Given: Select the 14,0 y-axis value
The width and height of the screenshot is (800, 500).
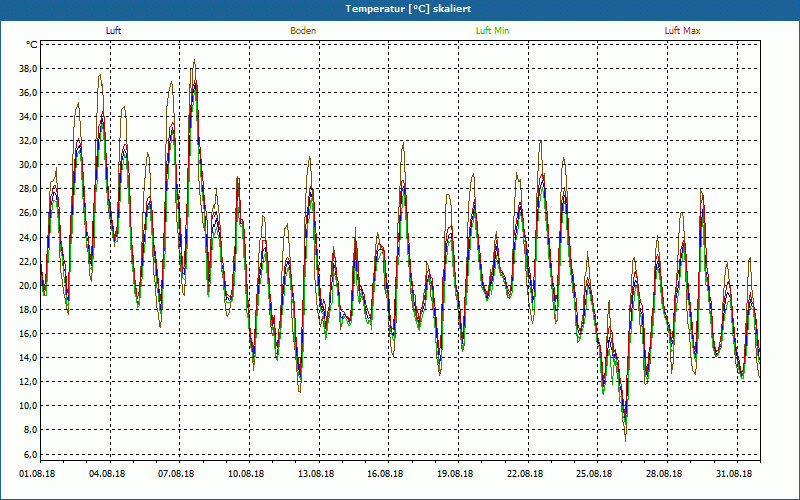Looking at the screenshot, I should click(29, 358).
